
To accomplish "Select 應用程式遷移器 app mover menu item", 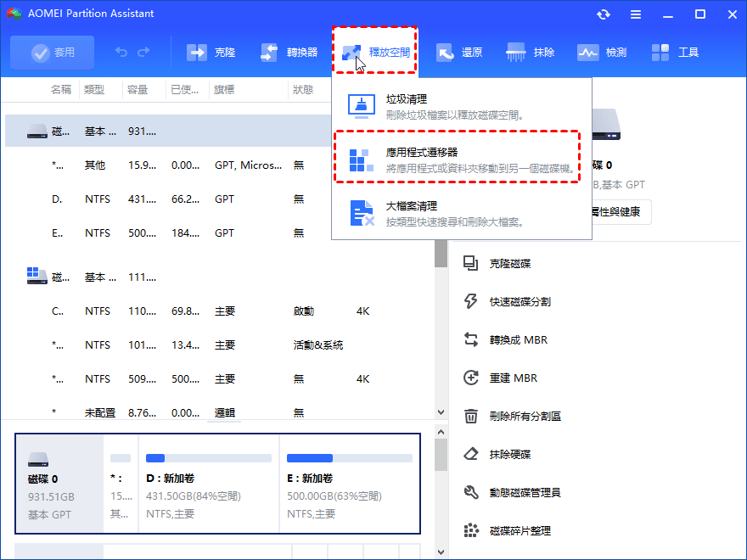I will (x=457, y=157).
